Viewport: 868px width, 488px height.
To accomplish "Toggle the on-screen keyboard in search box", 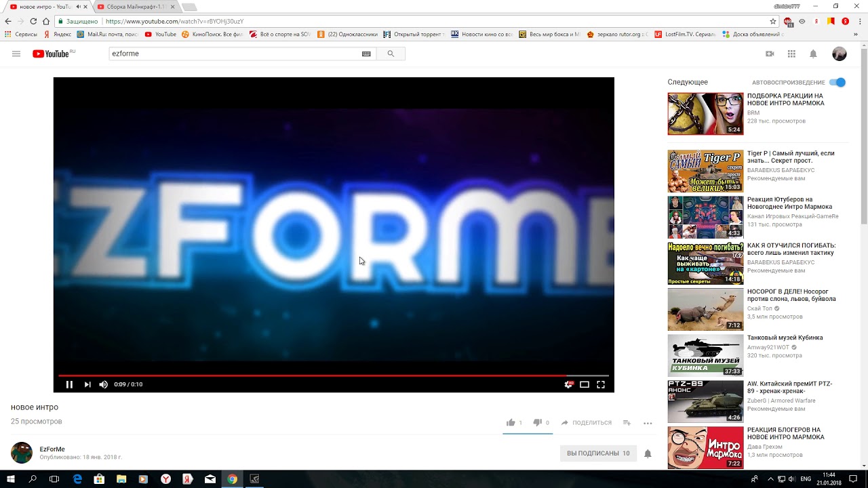I will [366, 54].
